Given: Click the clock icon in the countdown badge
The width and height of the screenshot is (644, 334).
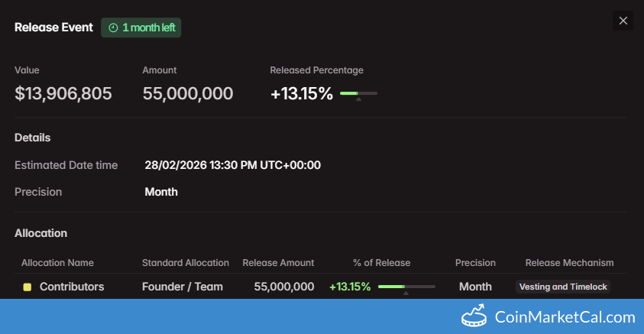Looking at the screenshot, I should 113,28.
